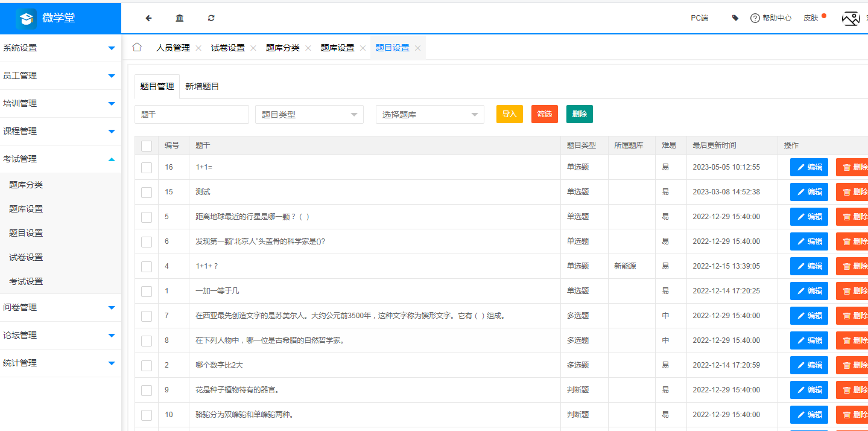Click the 题干 search input field
Screen dimensions: 868x431
point(191,114)
